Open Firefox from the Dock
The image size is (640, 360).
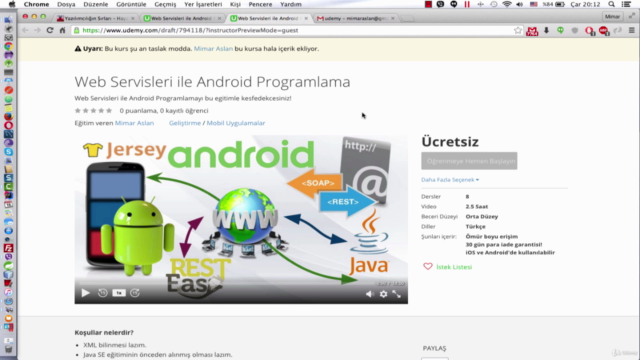8,117
